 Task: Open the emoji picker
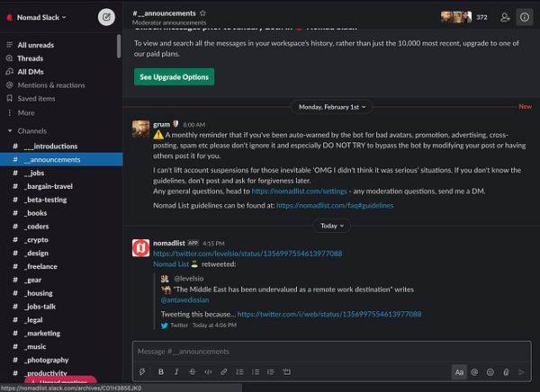click(x=490, y=372)
